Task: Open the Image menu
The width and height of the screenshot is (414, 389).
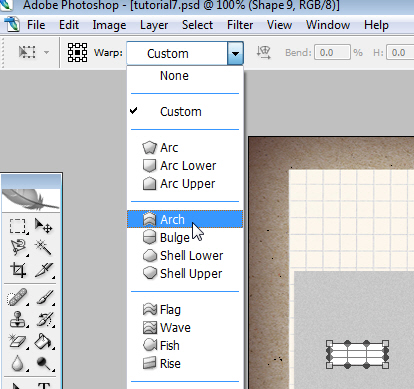Action: [x=109, y=25]
